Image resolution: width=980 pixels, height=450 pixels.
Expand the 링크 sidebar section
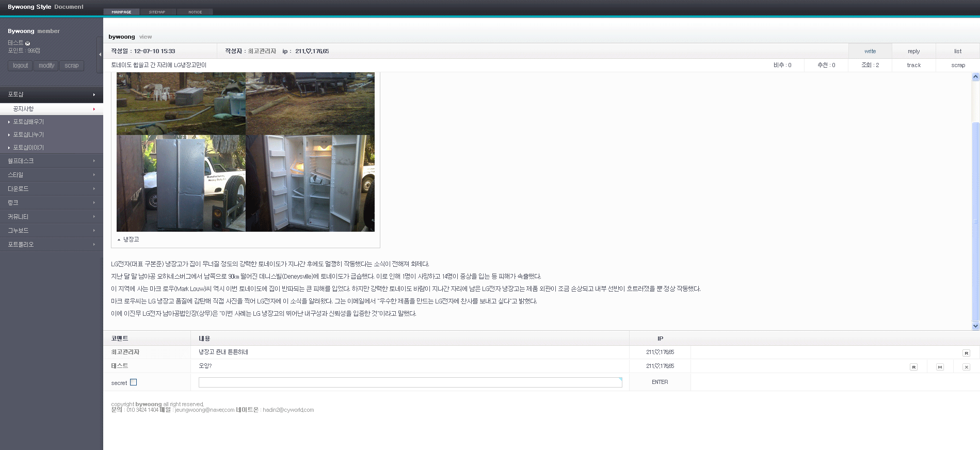pyautogui.click(x=52, y=203)
